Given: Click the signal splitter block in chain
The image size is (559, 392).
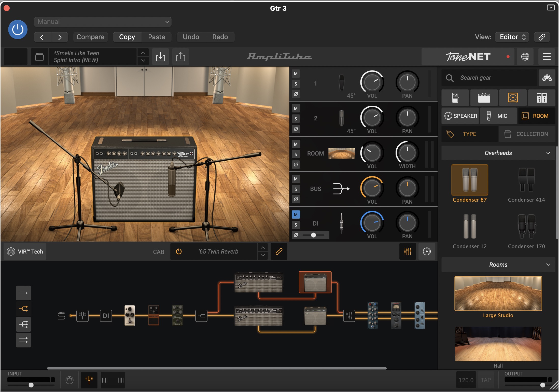Looking at the screenshot, I should pyautogui.click(x=201, y=316).
